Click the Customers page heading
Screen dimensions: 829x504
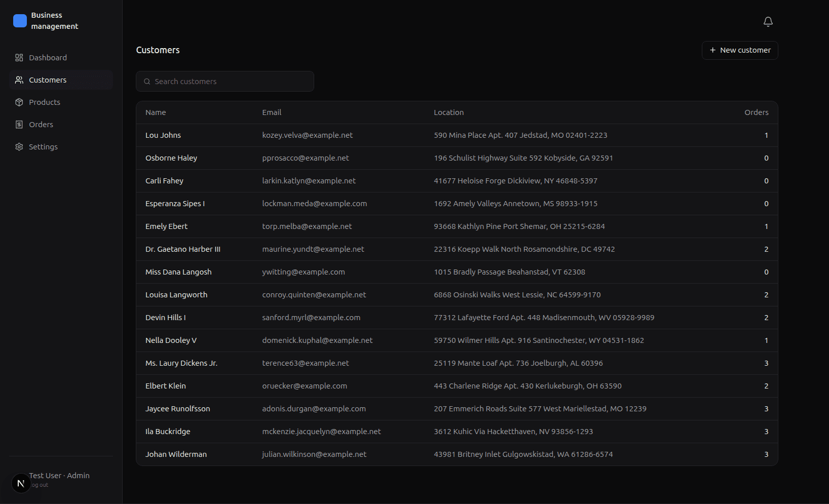click(x=158, y=50)
